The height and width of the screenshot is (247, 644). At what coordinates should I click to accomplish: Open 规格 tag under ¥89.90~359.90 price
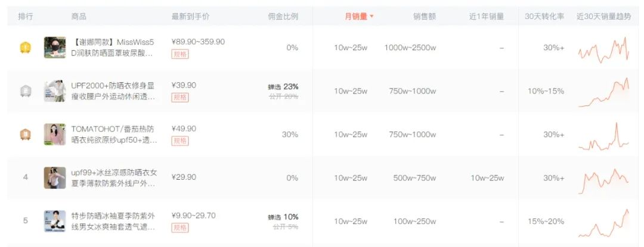pos(179,54)
